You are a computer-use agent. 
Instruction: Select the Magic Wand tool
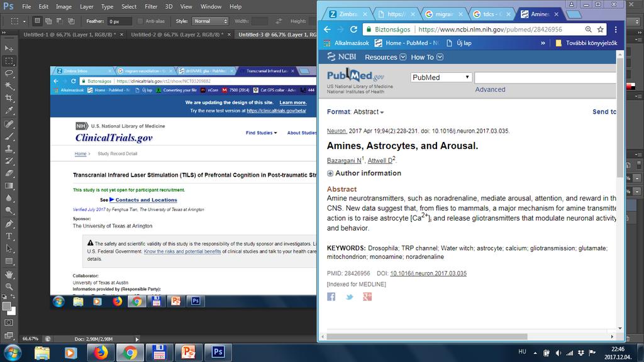tap(9, 85)
